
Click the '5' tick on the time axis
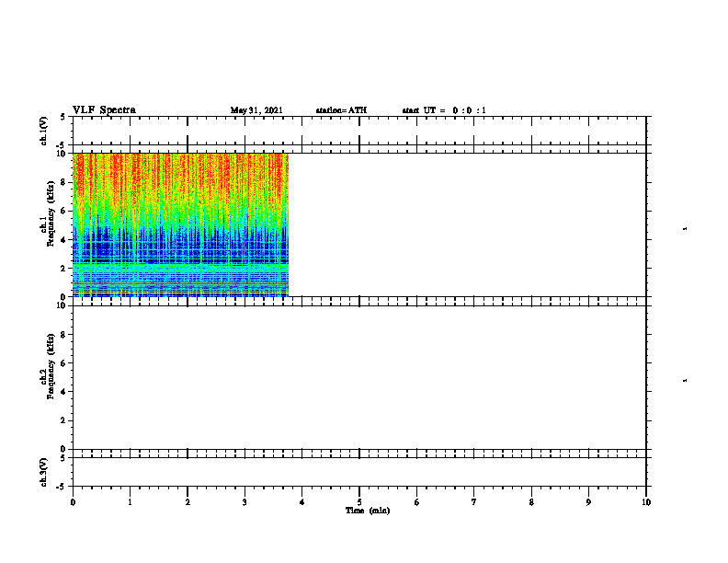[x=359, y=502]
